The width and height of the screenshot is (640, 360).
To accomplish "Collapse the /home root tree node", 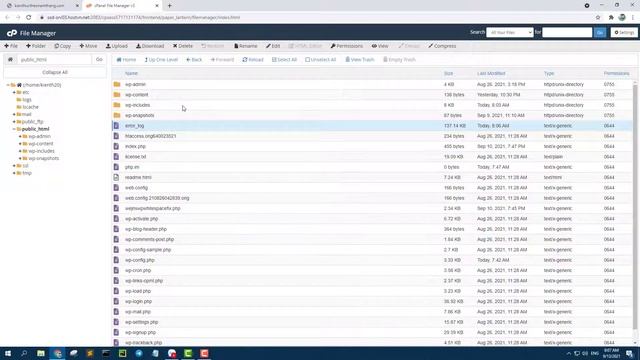I will coord(8,85).
